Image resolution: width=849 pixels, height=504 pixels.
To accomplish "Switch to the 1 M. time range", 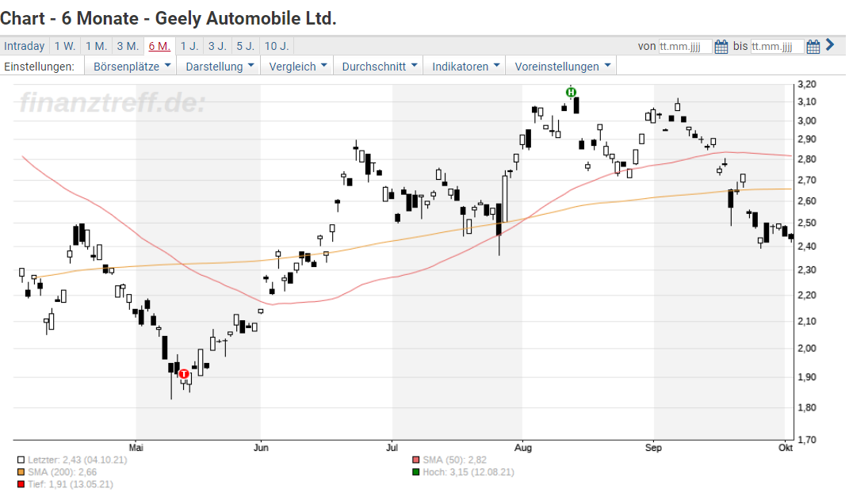I will tap(97, 46).
